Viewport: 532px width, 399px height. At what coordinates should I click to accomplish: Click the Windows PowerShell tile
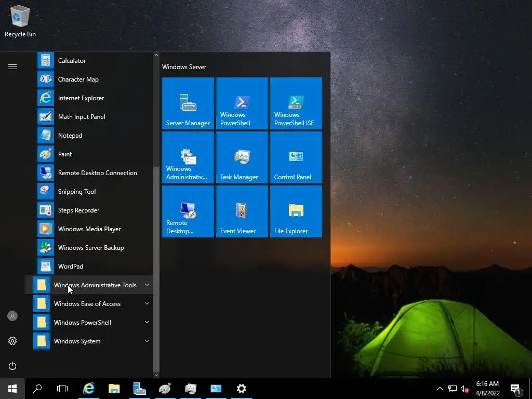pyautogui.click(x=242, y=103)
